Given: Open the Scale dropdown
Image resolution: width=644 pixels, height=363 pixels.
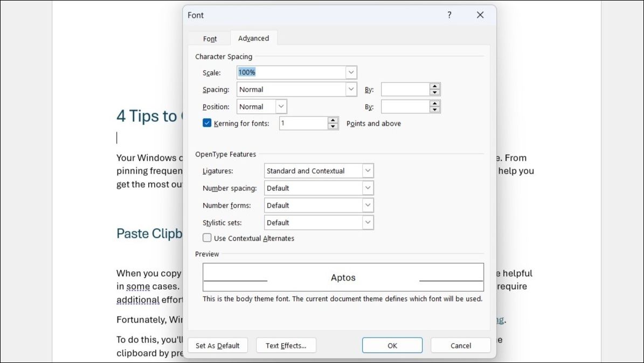Looking at the screenshot, I should coord(351,72).
